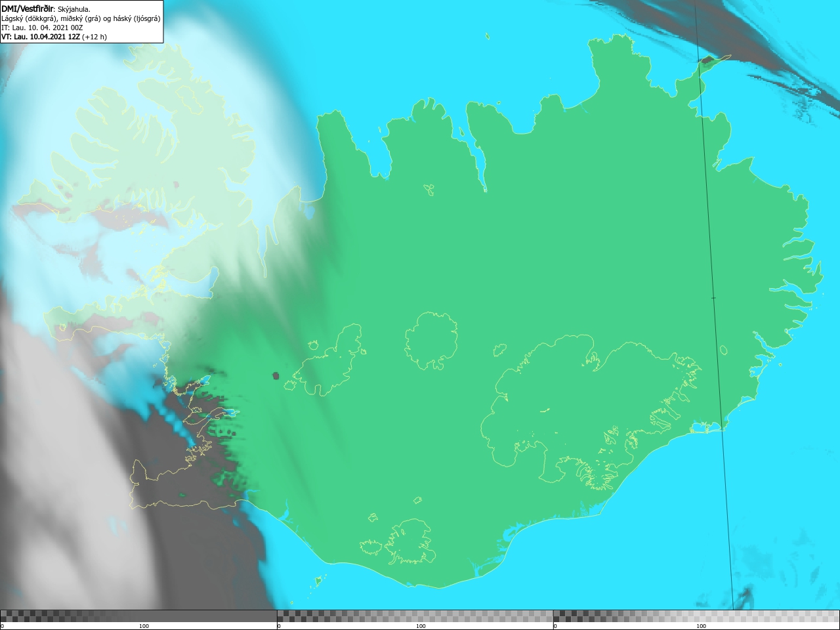Click the 'IT: Lau. 10. 04. 2021 00Z' line
The height and width of the screenshot is (630, 840).
point(42,28)
